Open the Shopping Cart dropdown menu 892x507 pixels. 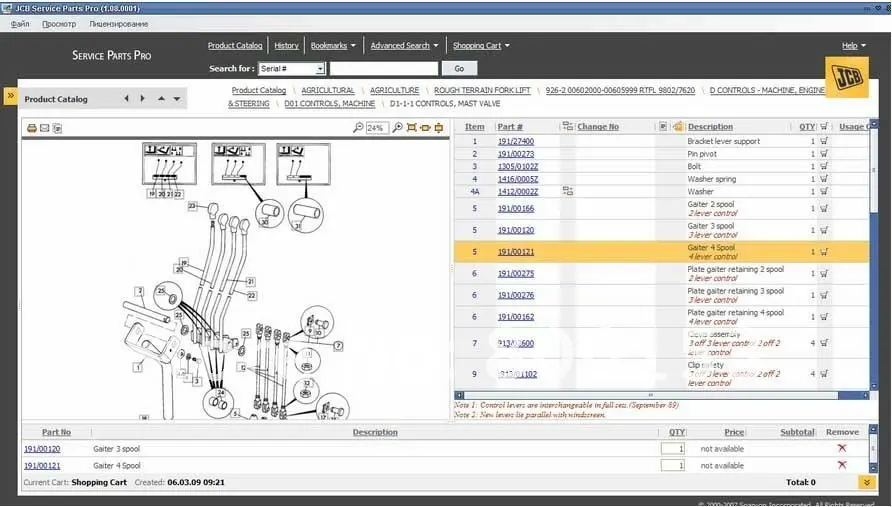(x=481, y=46)
